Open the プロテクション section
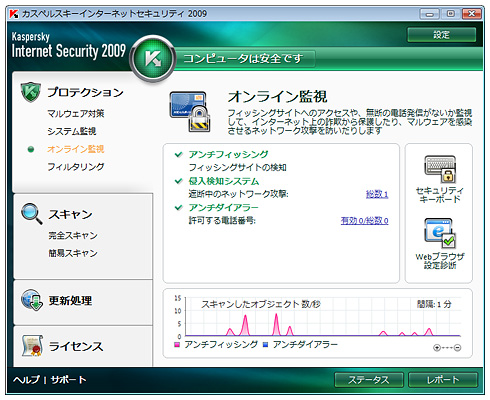Screen dimensions: 490x400 85,92
